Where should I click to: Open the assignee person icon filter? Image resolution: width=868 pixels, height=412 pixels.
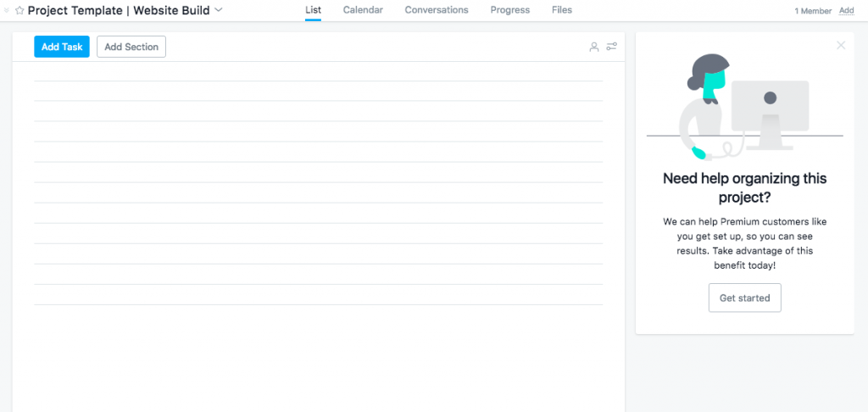[594, 47]
